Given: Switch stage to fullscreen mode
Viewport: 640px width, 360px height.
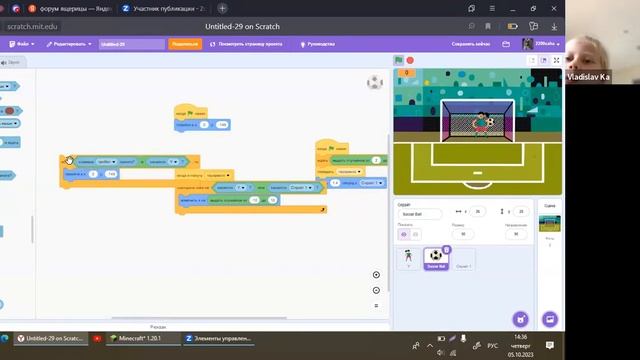Looking at the screenshot, I should pos(556,60).
